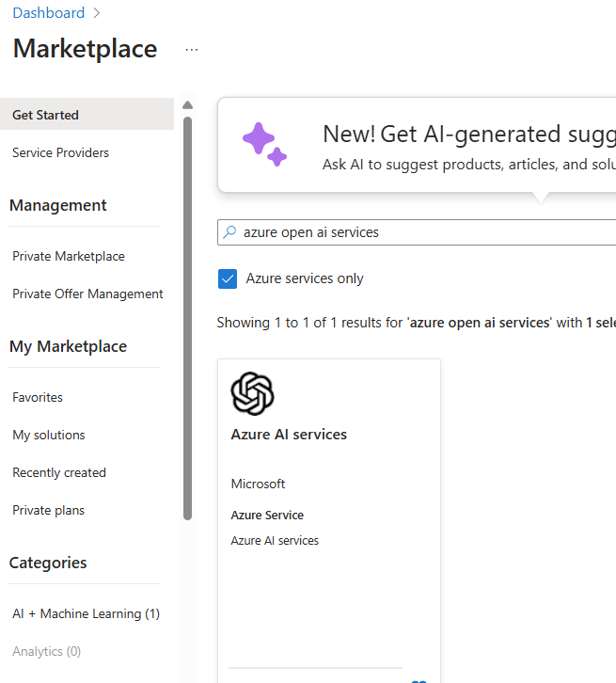This screenshot has height=683, width=616.
Task: Open the Marketplace ellipsis menu
Action: (192, 50)
